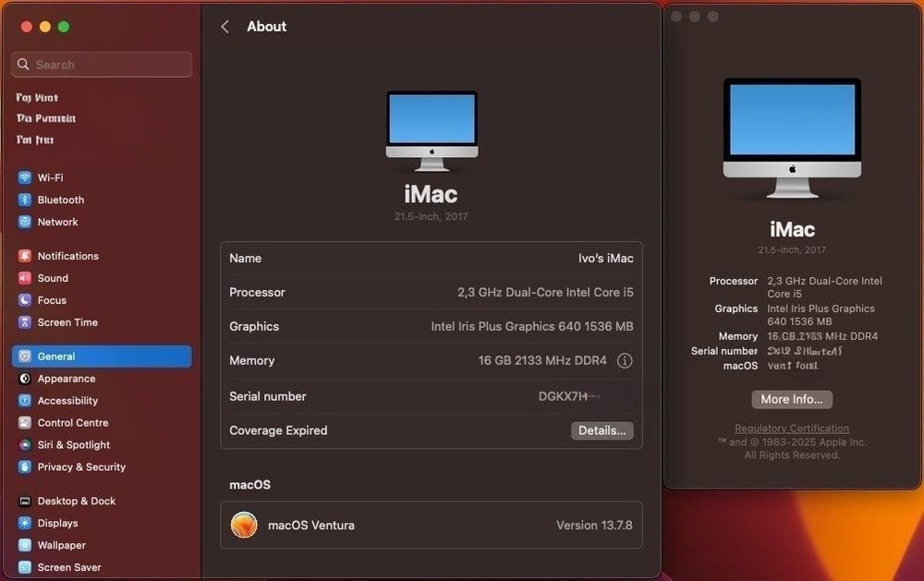The image size is (924, 581).
Task: Open Wi-Fi settings icon in sidebar
Action: [25, 177]
